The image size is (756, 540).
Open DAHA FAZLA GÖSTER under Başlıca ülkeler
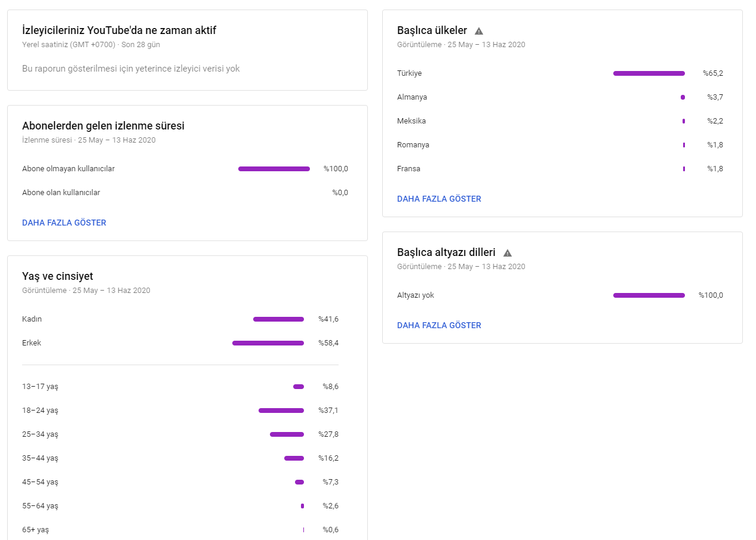pos(439,199)
